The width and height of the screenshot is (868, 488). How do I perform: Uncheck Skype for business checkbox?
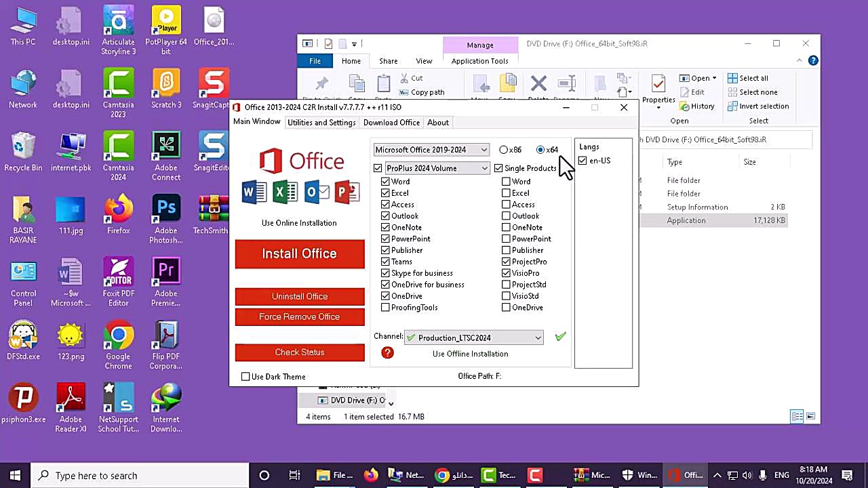click(x=385, y=273)
